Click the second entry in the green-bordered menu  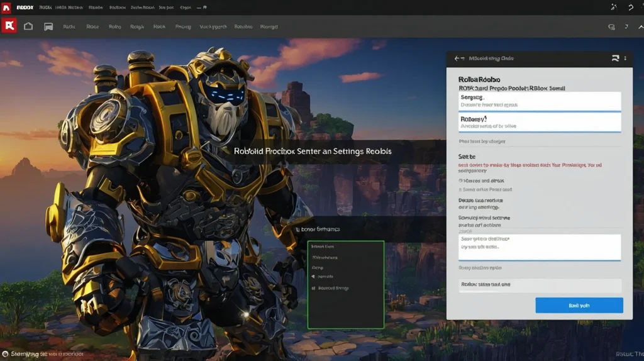point(325,257)
